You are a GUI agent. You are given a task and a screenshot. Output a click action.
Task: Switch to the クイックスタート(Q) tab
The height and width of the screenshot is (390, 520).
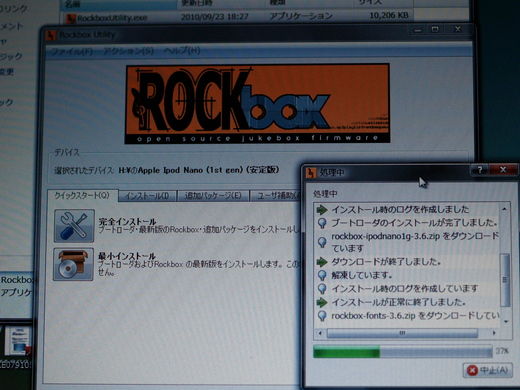pos(82,196)
